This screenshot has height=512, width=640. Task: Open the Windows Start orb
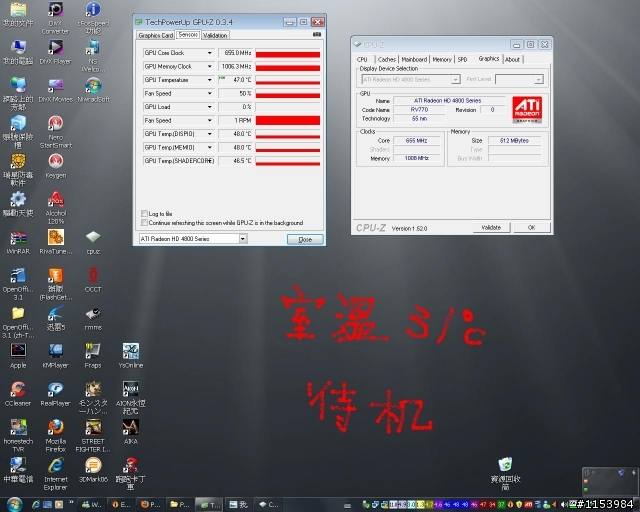point(14,505)
